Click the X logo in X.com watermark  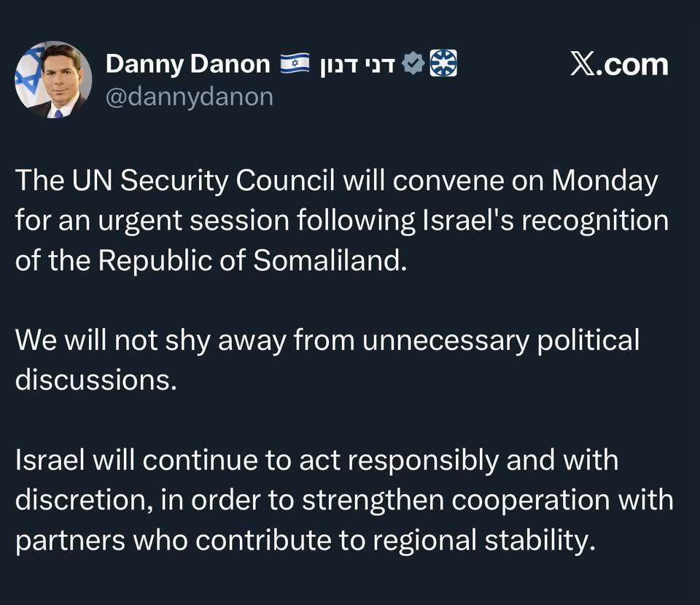coord(582,64)
